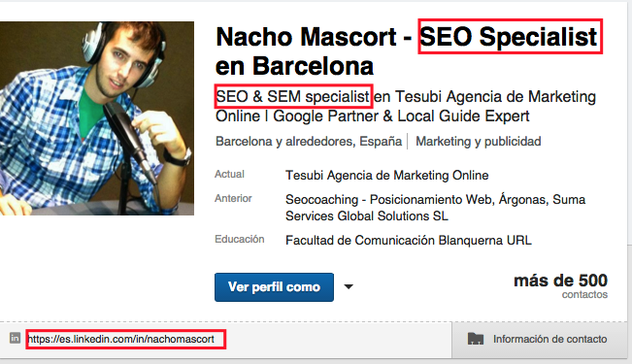The height and width of the screenshot is (364, 632).
Task: Open the dropdown arrow next to Ver perfil como
Action: (x=349, y=287)
